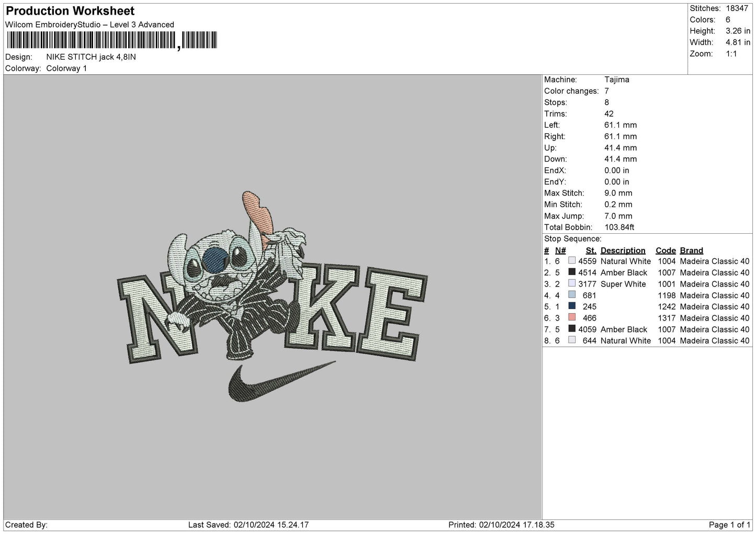Viewport: 756px width, 534px height.
Task: Click the 'Stop Sequence:' heading
Action: 573,239
